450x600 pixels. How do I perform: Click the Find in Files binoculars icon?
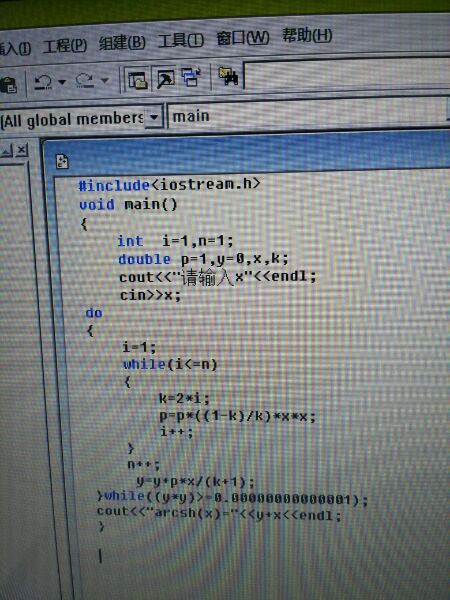pos(228,76)
